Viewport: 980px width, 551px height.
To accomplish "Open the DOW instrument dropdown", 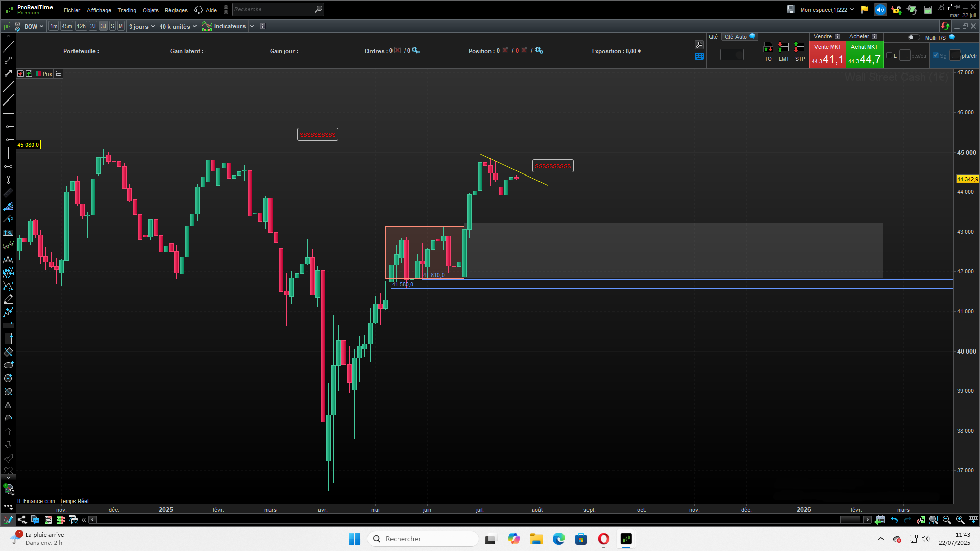I will pos(34,27).
